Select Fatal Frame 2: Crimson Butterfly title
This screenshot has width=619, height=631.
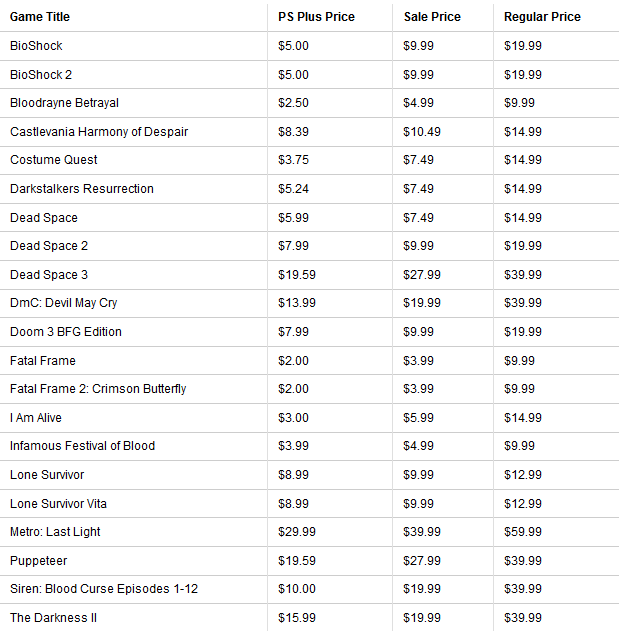[x=98, y=389]
